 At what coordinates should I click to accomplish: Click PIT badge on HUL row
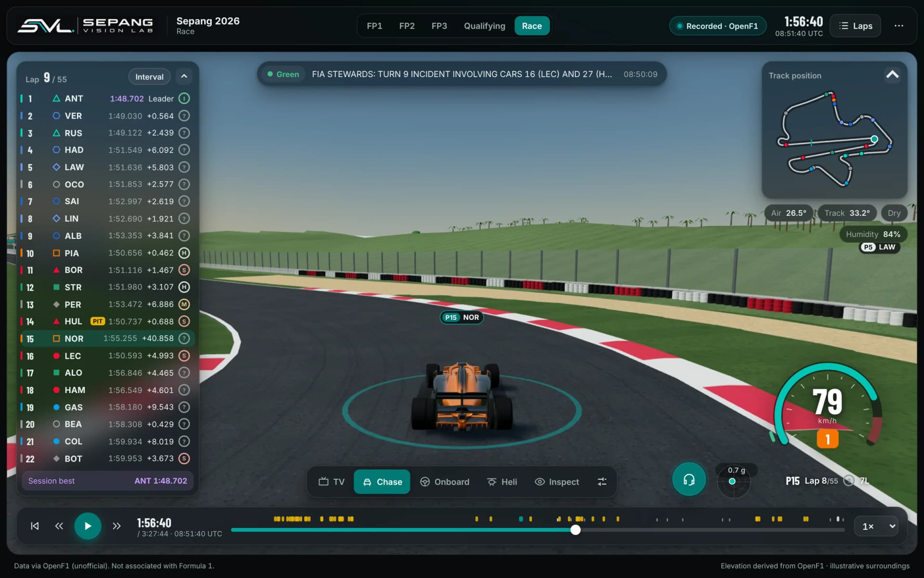click(98, 321)
